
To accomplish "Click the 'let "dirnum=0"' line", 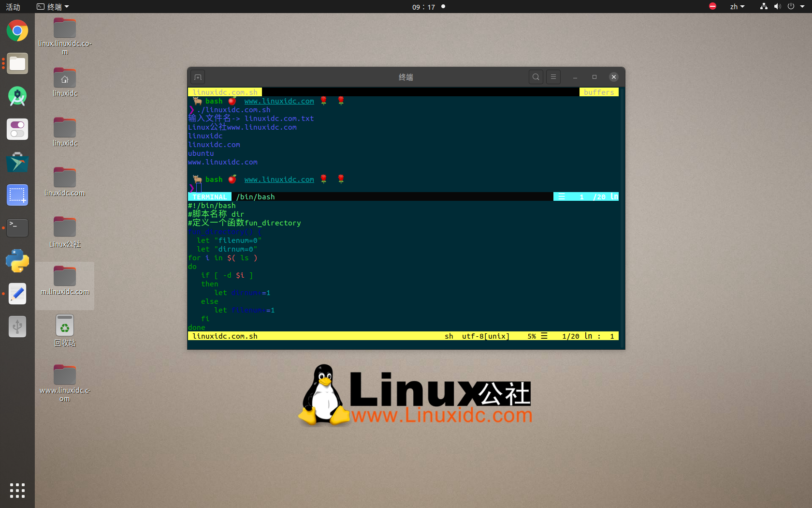I will tap(227, 249).
